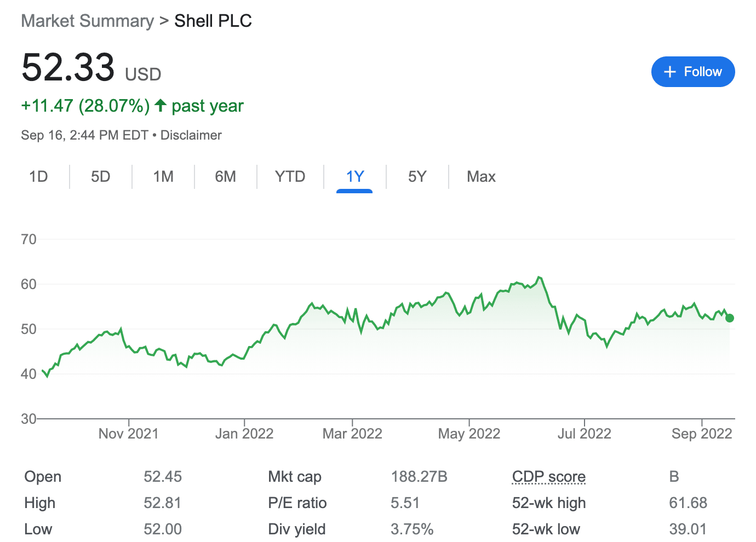Click the Low value 52.00
Viewport: 756px width, 542px height.
click(163, 529)
